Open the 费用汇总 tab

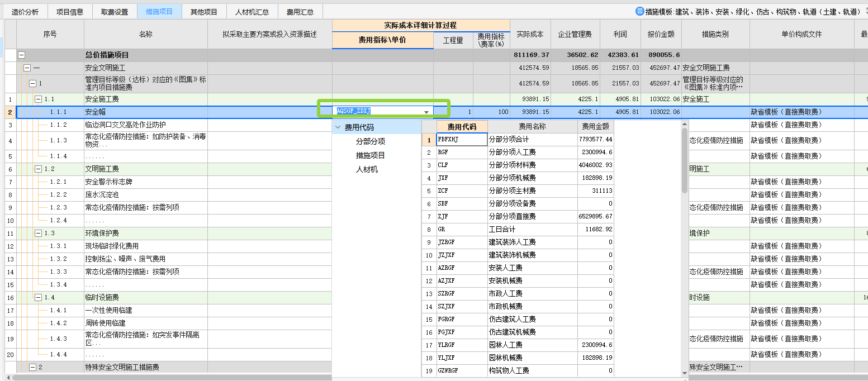click(300, 12)
